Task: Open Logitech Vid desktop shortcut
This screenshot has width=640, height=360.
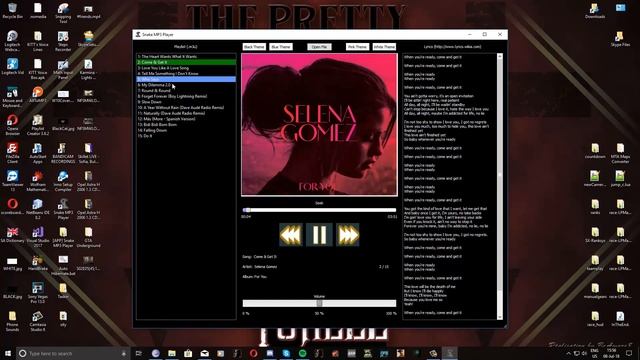Action: coord(12,67)
